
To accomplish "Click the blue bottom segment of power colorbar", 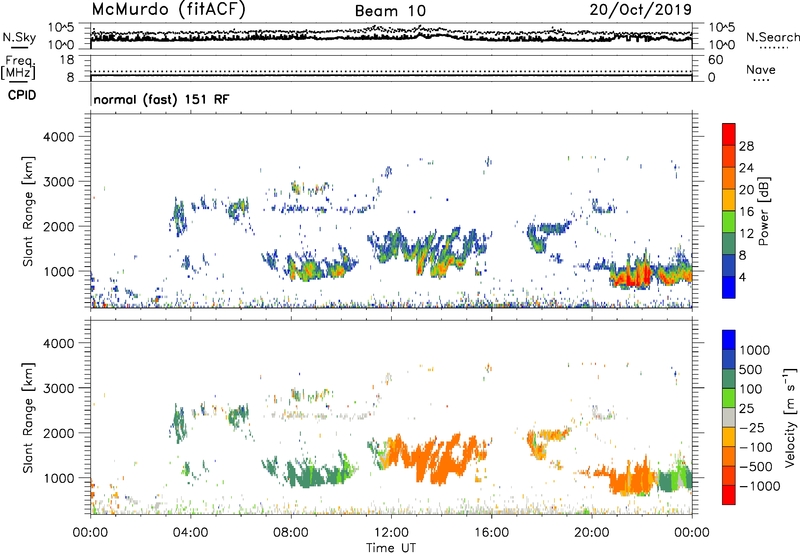I will tap(729, 287).
